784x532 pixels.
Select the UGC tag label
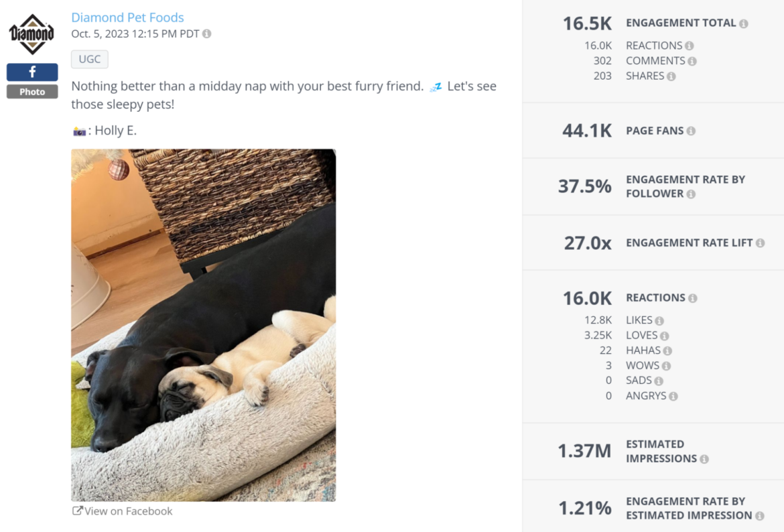click(89, 59)
